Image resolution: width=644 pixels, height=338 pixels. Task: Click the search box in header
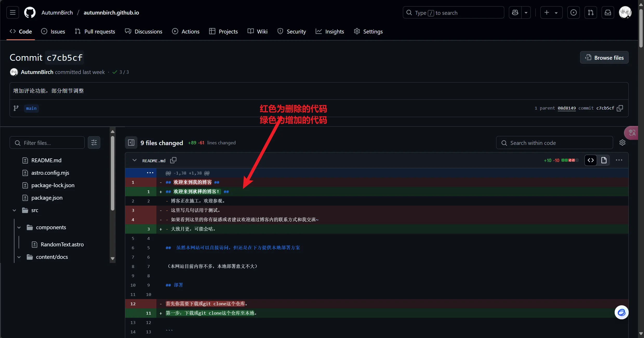(453, 12)
